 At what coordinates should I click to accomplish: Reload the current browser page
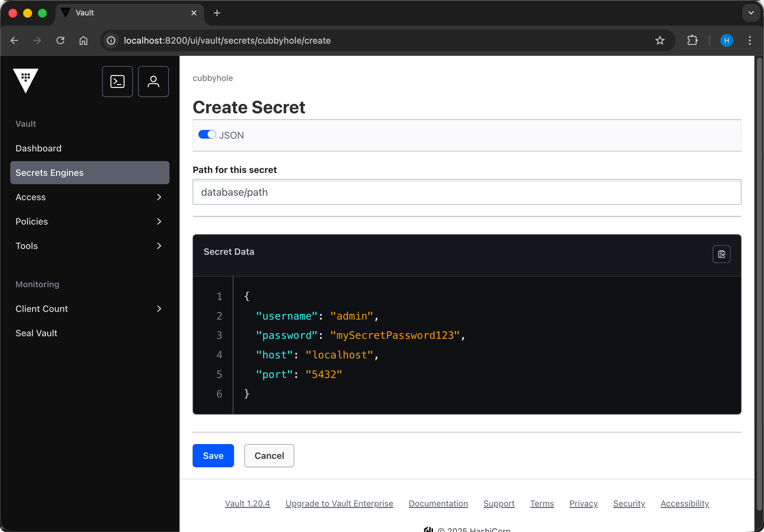60,41
